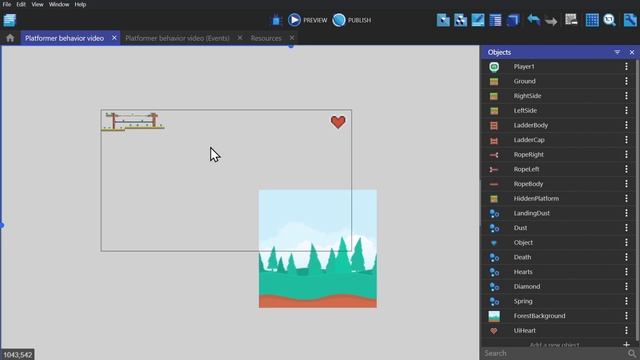Open the project manager panel icon
The image size is (640, 360).
pyautogui.click(x=10, y=20)
